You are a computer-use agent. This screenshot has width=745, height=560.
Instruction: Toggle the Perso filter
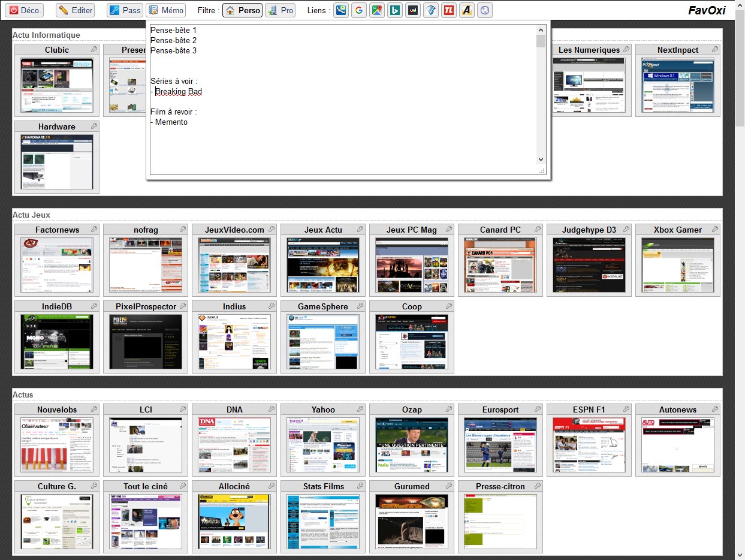[242, 10]
